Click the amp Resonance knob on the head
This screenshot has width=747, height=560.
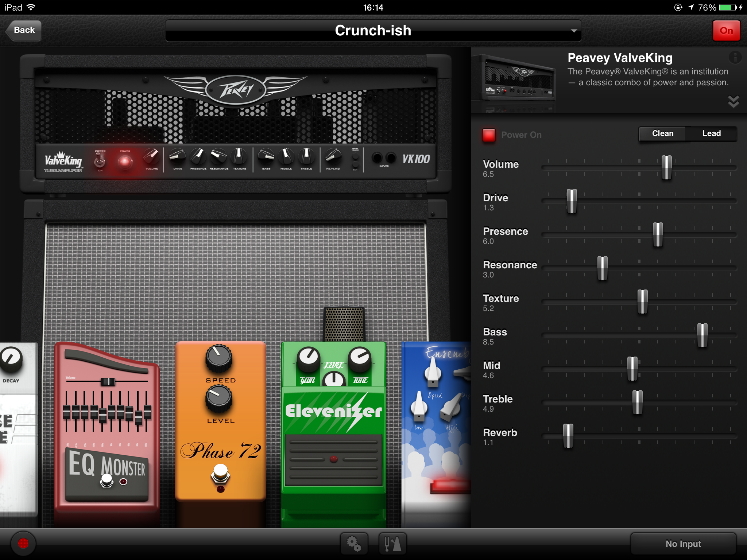point(219,157)
